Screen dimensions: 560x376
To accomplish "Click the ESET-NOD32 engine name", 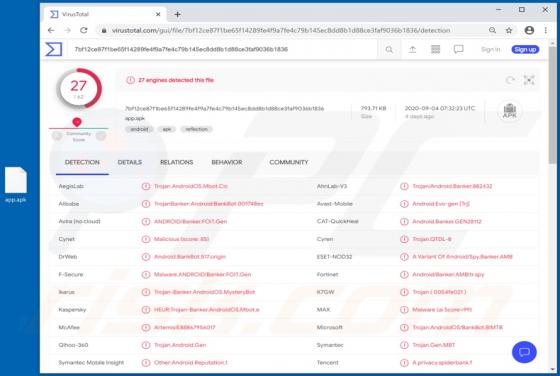I will point(334,257).
